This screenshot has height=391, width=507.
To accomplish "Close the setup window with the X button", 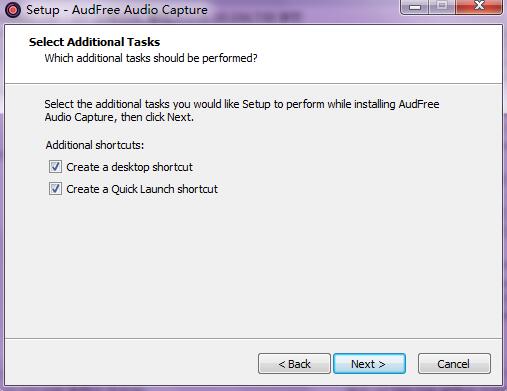I will pos(479,7).
